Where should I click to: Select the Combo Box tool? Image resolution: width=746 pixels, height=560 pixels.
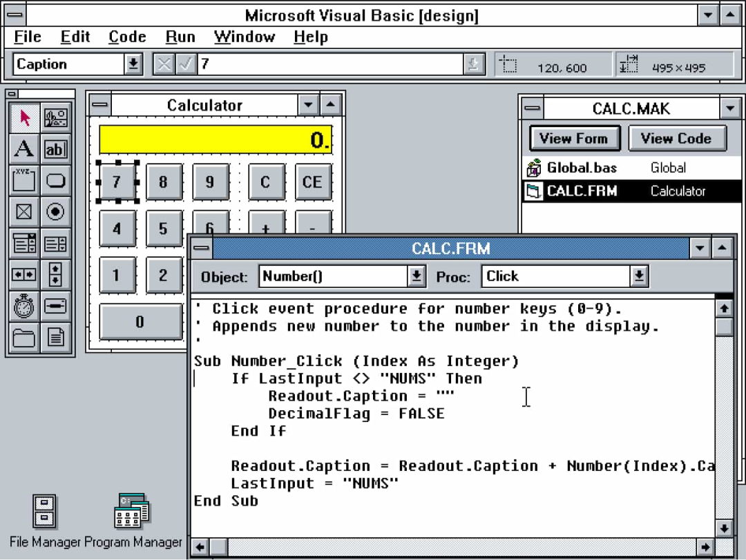click(23, 243)
